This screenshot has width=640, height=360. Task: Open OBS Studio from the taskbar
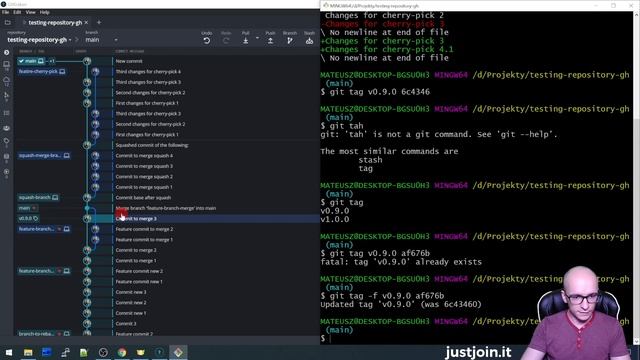pos(103,352)
